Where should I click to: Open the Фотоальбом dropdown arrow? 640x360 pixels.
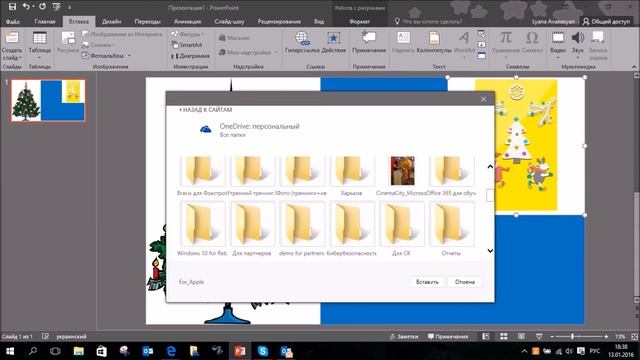(129, 56)
